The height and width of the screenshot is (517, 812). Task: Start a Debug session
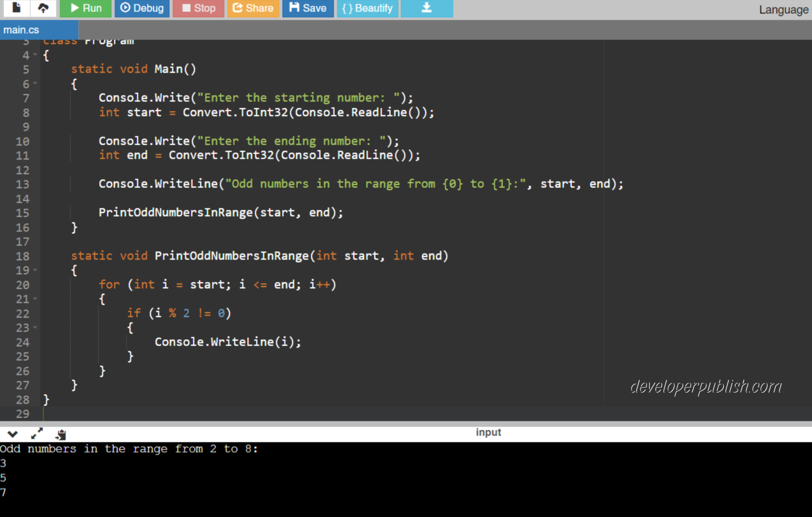(x=142, y=8)
